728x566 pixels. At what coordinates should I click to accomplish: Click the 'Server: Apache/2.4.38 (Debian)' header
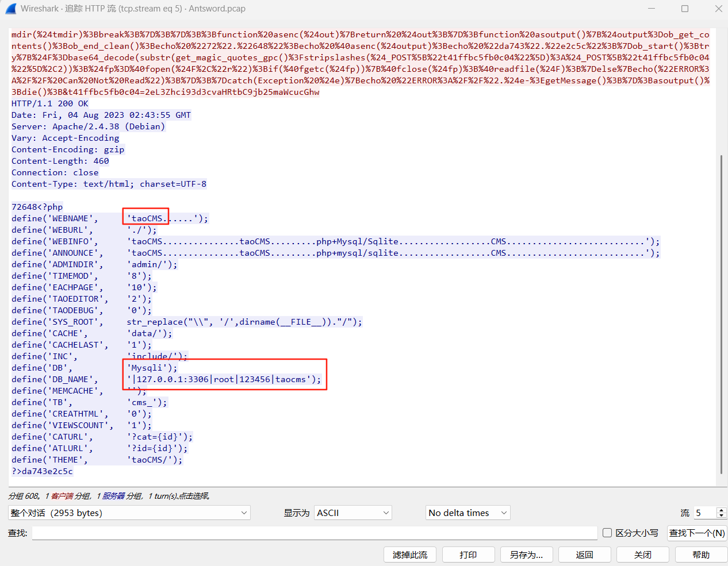(88, 126)
